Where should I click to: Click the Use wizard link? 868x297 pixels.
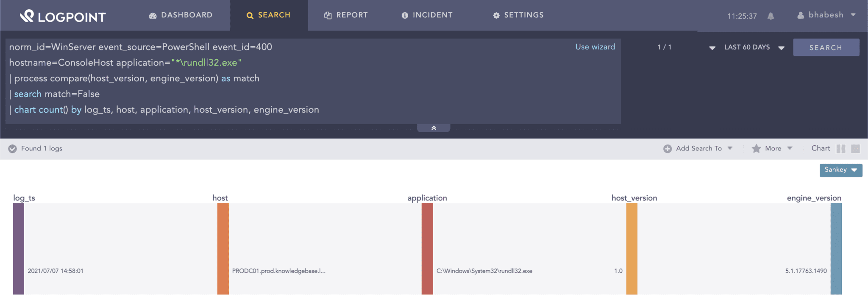coord(595,47)
